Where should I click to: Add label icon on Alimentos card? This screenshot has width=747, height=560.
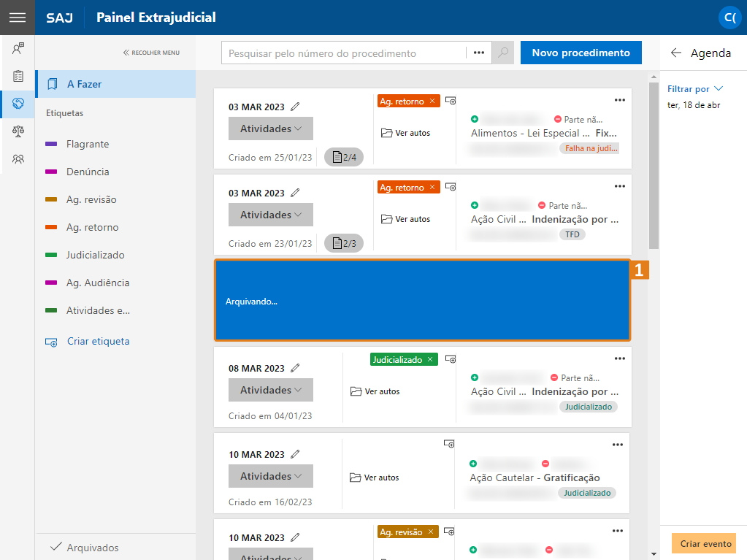pos(451,101)
